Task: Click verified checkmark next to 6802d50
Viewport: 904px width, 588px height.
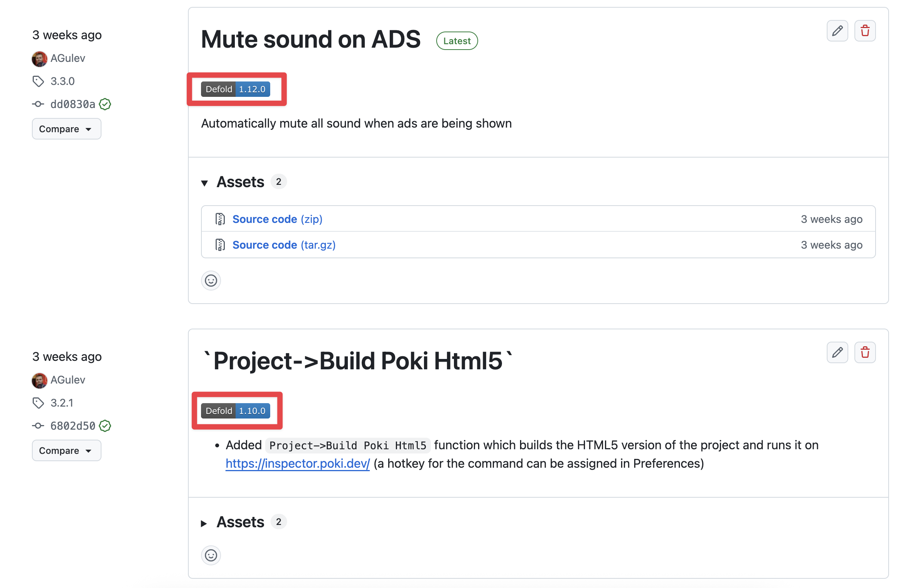Action: tap(105, 426)
